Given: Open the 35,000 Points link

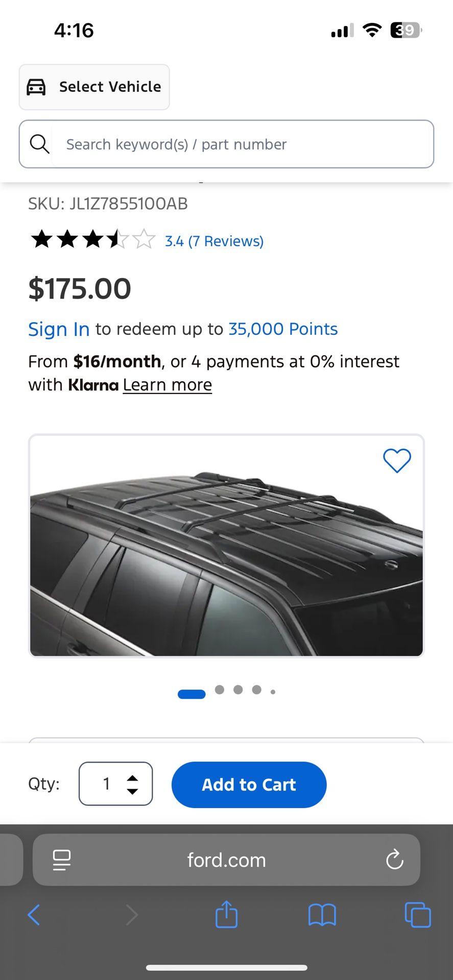Looking at the screenshot, I should coord(283,329).
